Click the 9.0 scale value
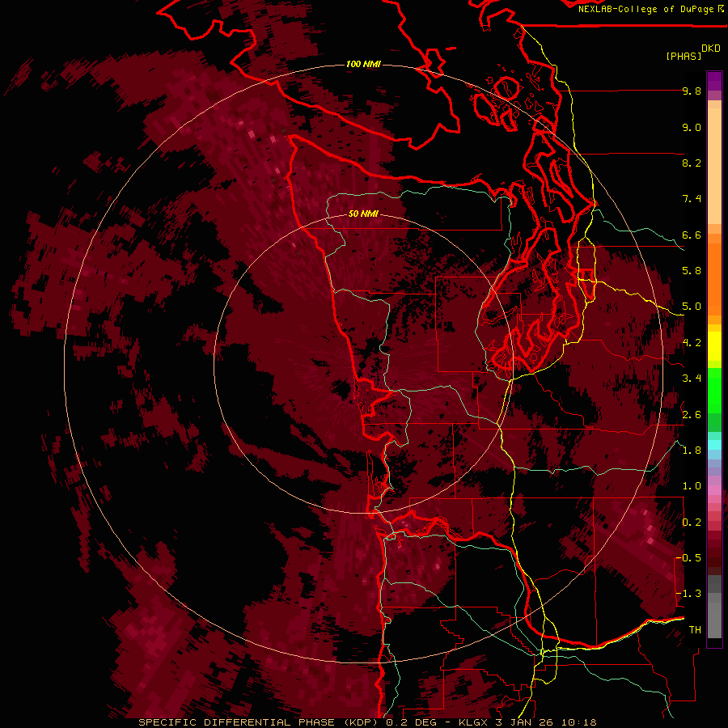Screen dimensions: 728x728 692,127
